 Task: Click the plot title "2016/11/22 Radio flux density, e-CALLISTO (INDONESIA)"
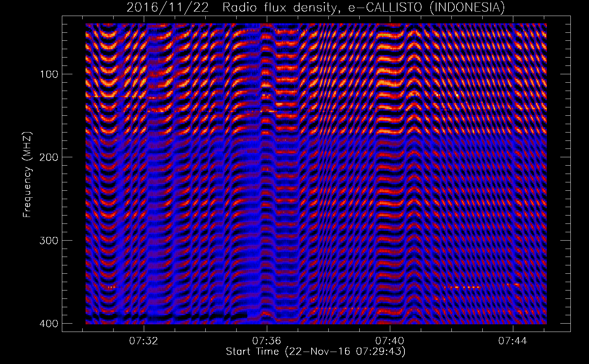316,7
